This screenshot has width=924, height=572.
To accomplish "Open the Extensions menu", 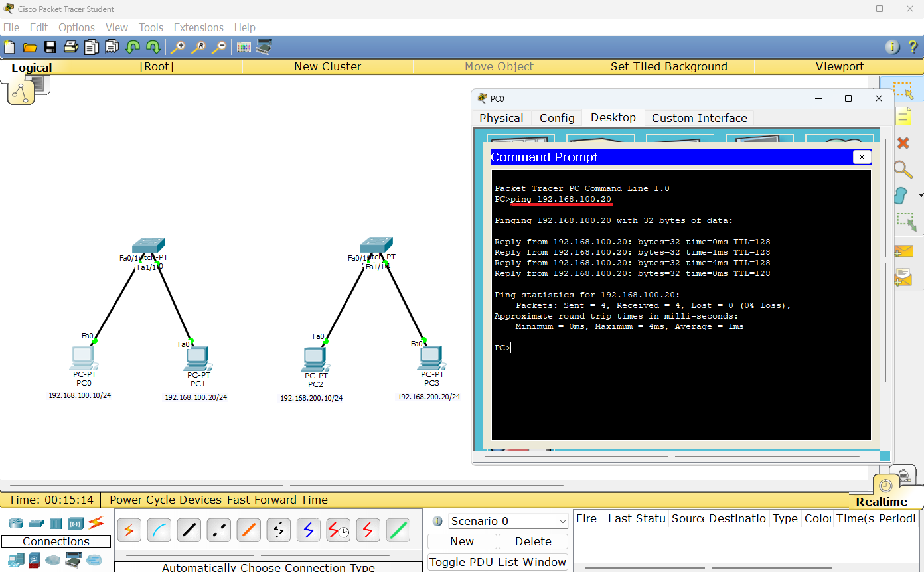I will coord(198,27).
